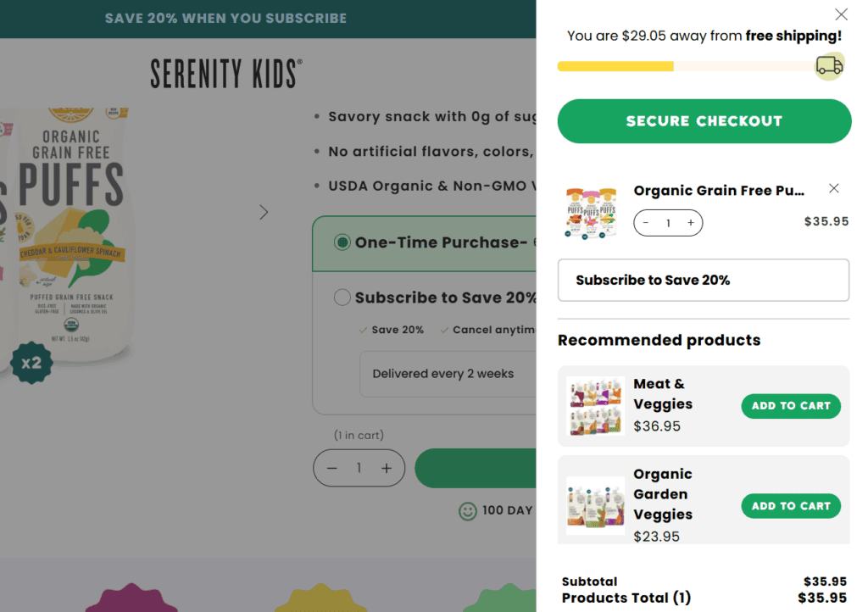Select Subscribe to Save 20% radio
Image resolution: width=868 pixels, height=612 pixels.
pyautogui.click(x=342, y=298)
